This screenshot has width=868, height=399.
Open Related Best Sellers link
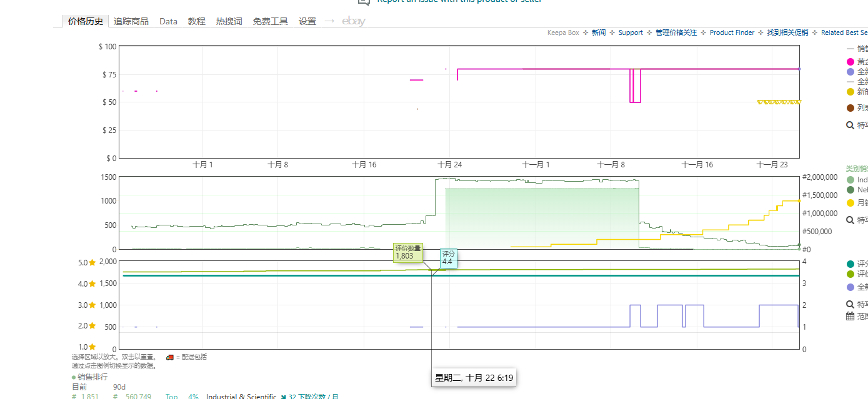pyautogui.click(x=844, y=32)
